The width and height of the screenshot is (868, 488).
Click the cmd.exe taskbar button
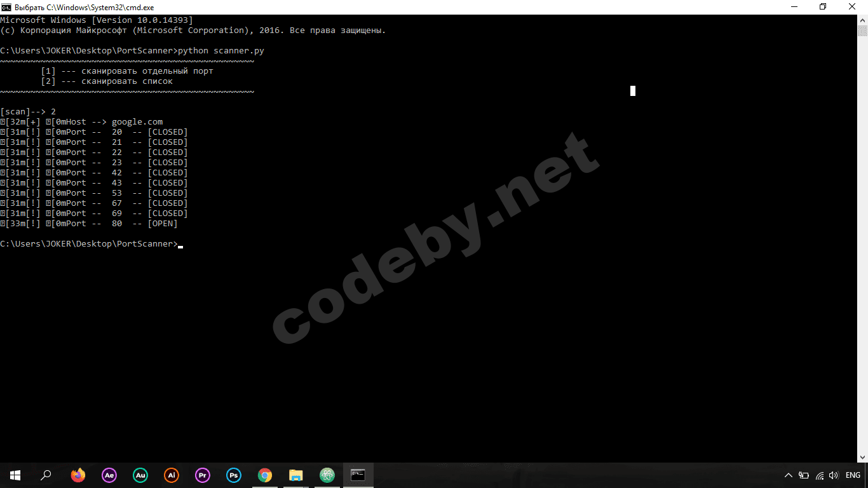click(x=358, y=475)
